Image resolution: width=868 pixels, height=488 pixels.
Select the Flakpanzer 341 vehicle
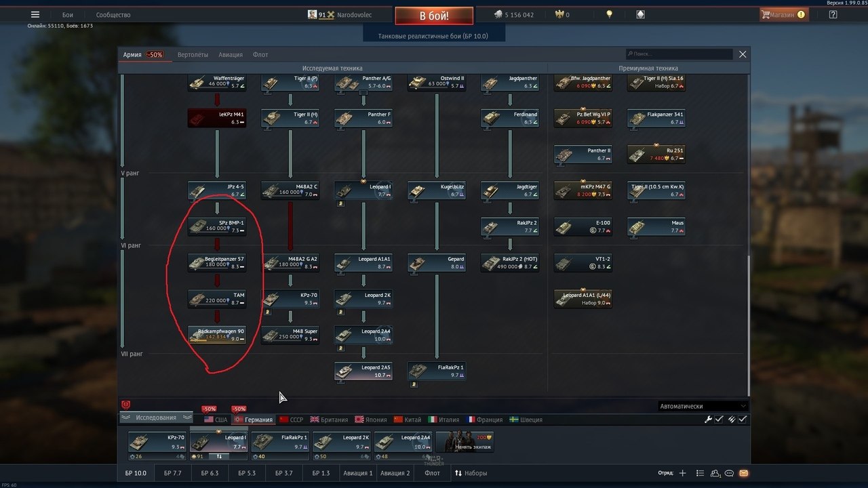(x=656, y=118)
